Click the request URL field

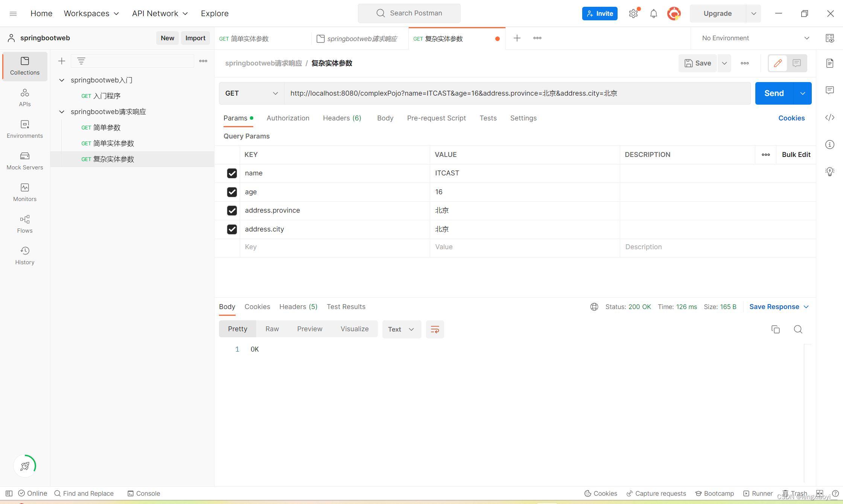point(517,93)
